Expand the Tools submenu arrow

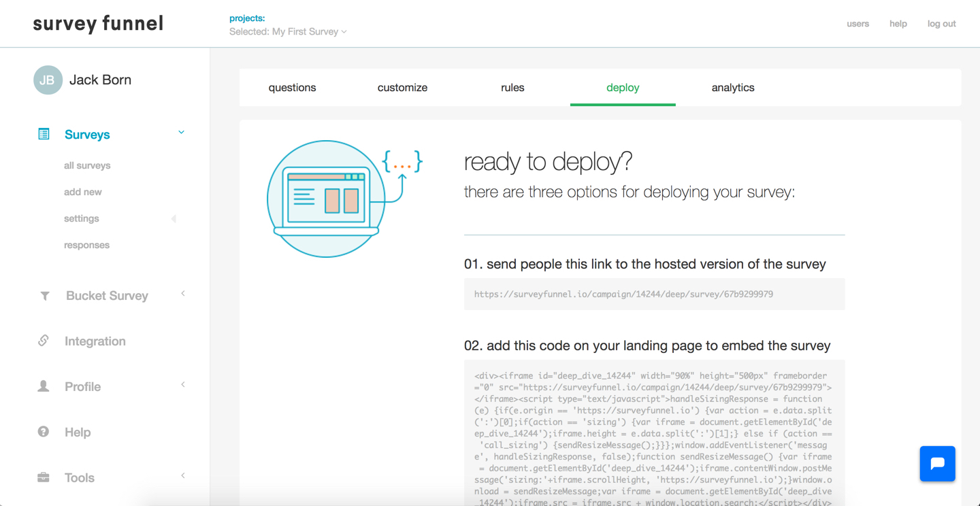pyautogui.click(x=183, y=476)
